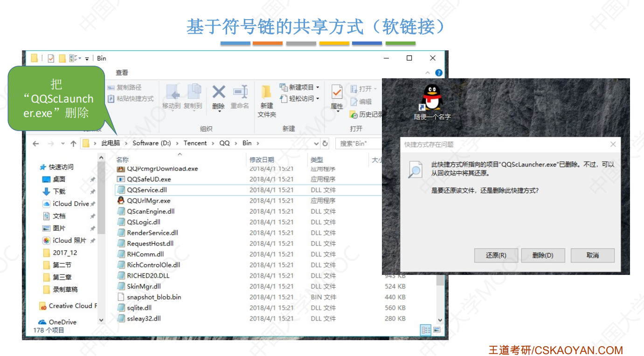Switch to the 查看 ribbon tab
The height and width of the screenshot is (356, 644).
[122, 73]
